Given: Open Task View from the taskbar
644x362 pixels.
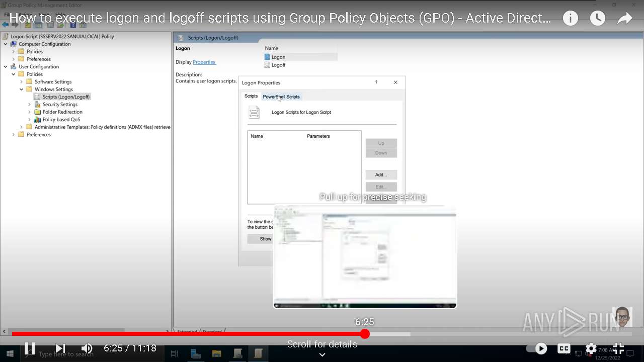Looking at the screenshot, I should pyautogui.click(x=174, y=354).
